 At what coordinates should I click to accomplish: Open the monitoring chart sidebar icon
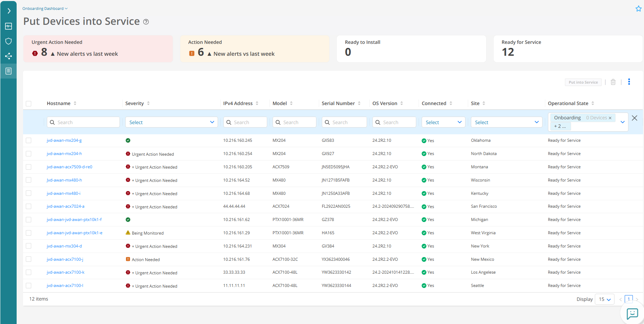point(8,26)
